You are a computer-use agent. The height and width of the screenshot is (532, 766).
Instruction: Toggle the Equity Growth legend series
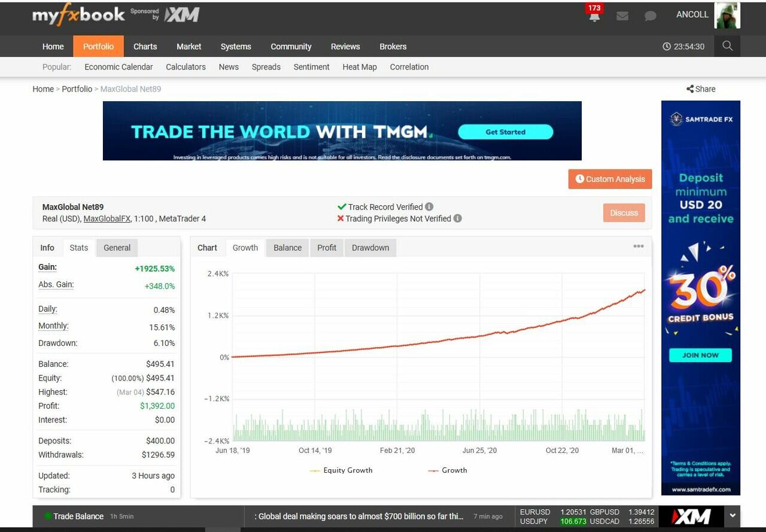point(341,470)
